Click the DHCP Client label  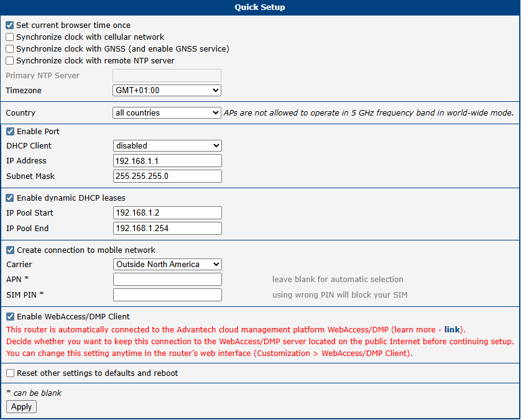point(29,146)
